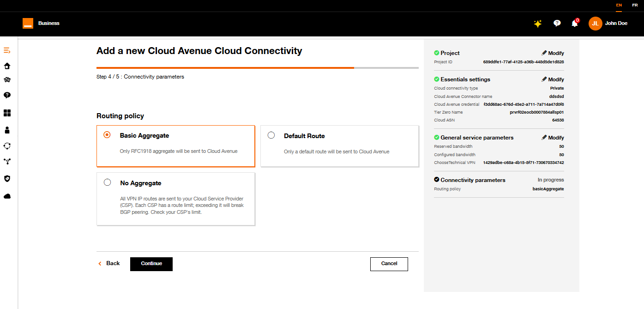
Task: Modify General service parameters
Action: coord(553,138)
